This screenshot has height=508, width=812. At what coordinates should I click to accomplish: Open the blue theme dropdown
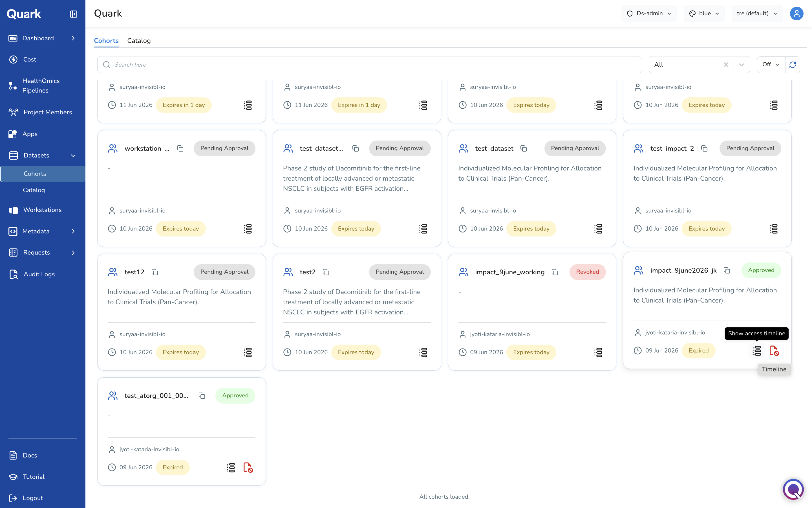704,14
